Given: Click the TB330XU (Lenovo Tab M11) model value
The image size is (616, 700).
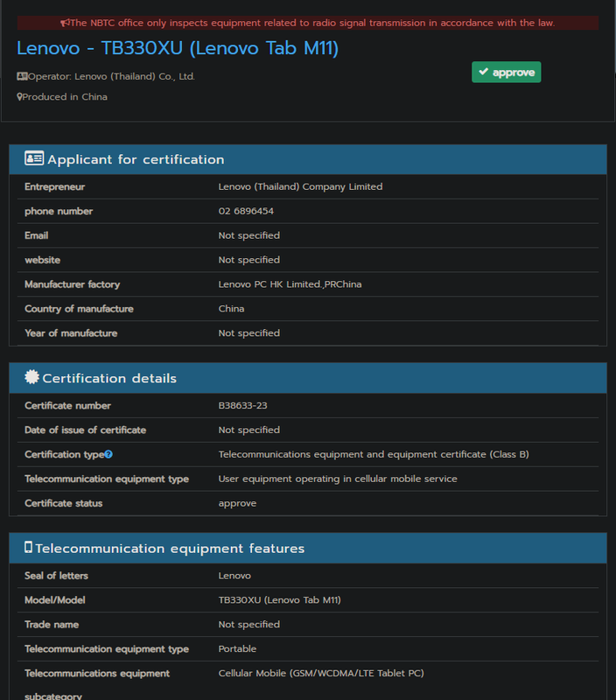Looking at the screenshot, I should [x=279, y=600].
